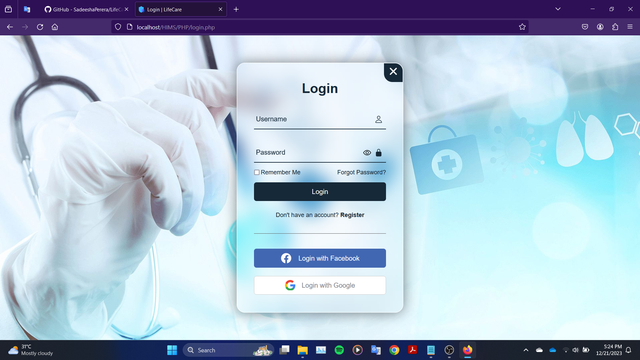The image size is (640, 360).
Task: Sign in using Login with Facebook
Action: (320, 258)
